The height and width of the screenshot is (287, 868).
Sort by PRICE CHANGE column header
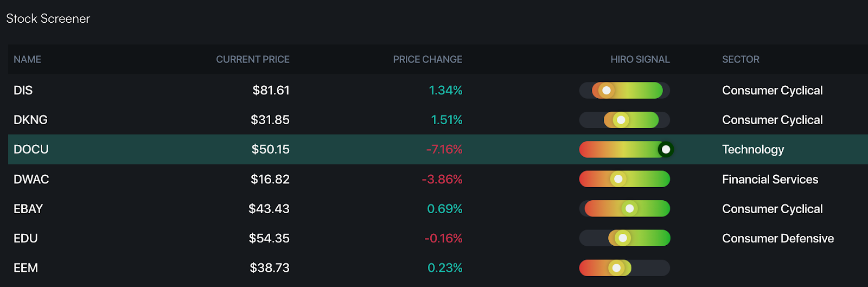tap(427, 59)
